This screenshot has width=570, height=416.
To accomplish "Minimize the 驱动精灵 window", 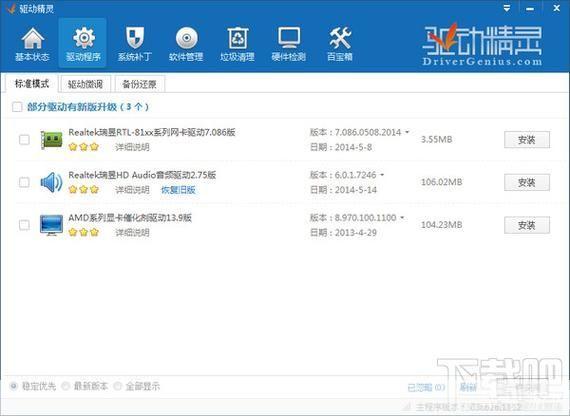I will pyautogui.click(x=530, y=8).
